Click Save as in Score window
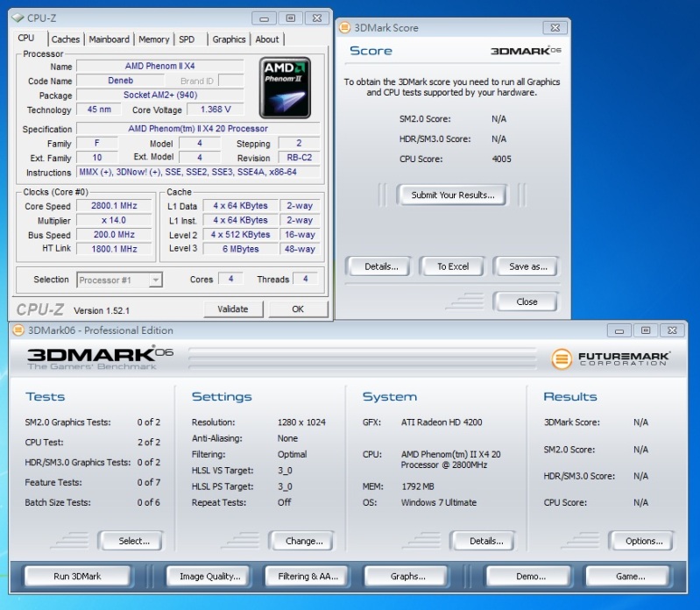The width and height of the screenshot is (700, 610). [528, 266]
